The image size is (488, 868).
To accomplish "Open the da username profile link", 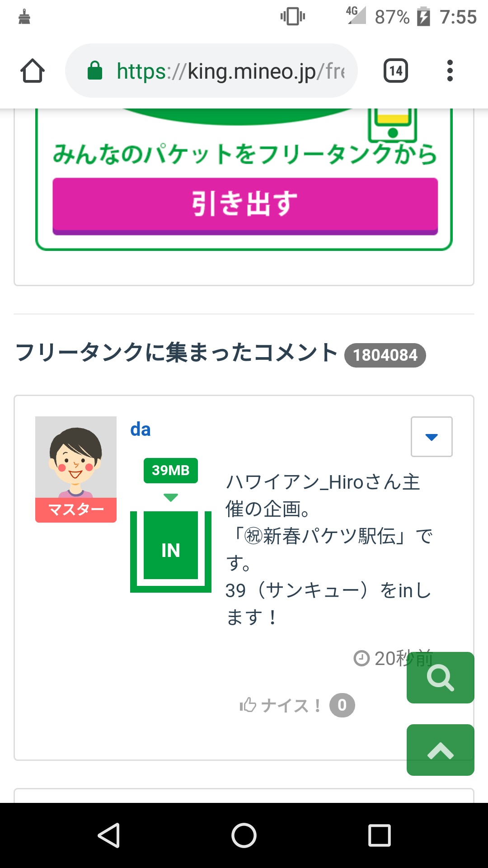I will point(140,429).
